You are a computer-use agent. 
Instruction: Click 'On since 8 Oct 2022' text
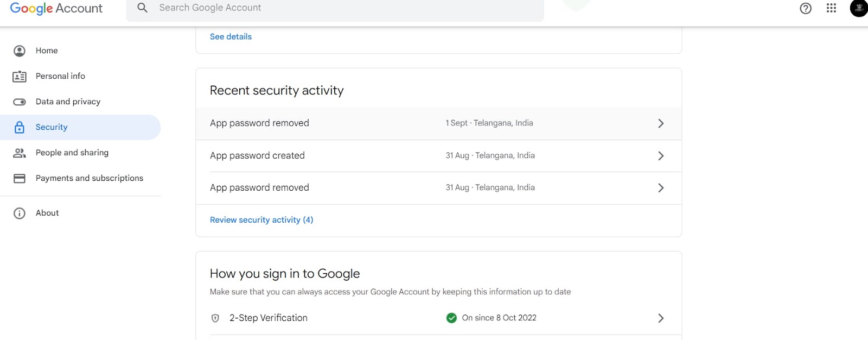(499, 318)
